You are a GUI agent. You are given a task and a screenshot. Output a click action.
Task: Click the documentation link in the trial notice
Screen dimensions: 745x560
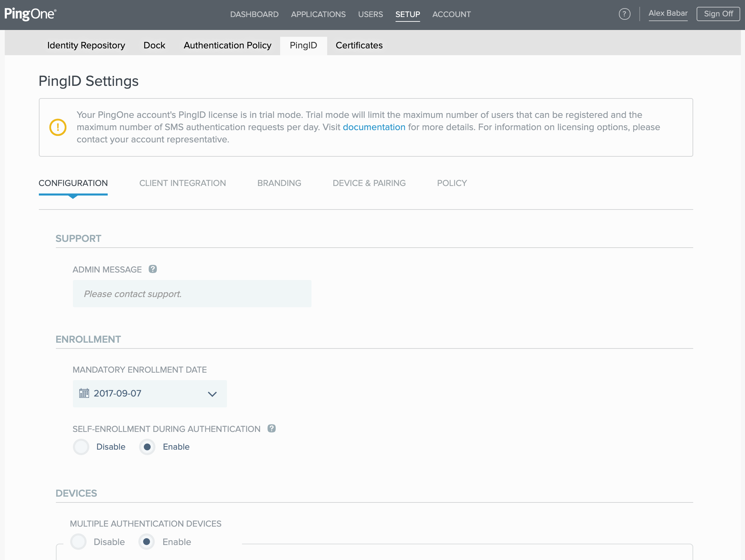374,127
